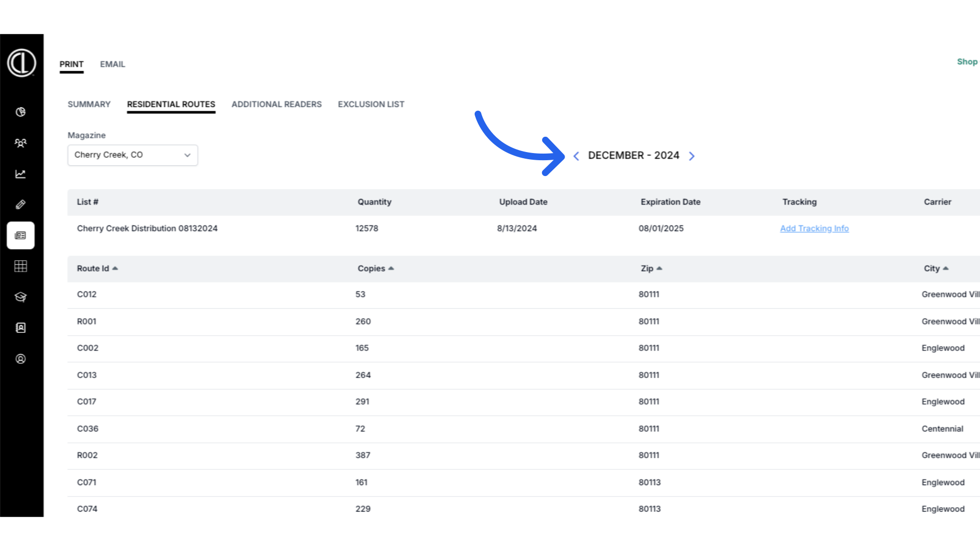980x551 pixels.
Task: Click the Add Tracking Info link
Action: (814, 229)
